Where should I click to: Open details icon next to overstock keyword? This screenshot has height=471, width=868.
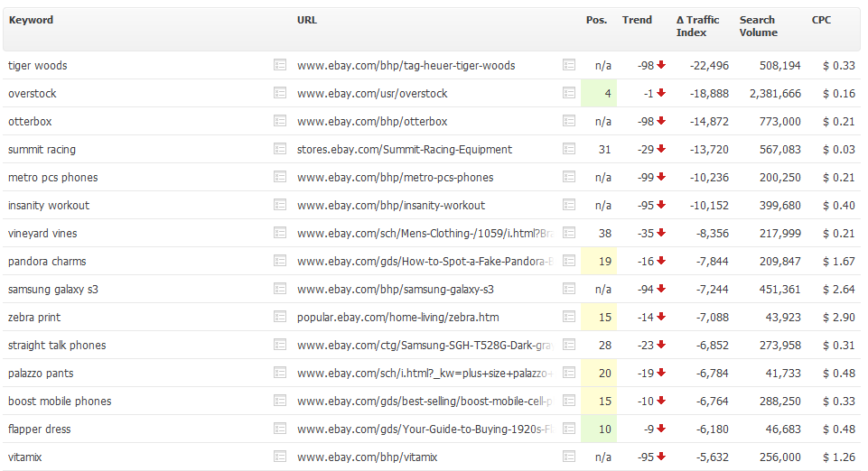(x=280, y=93)
